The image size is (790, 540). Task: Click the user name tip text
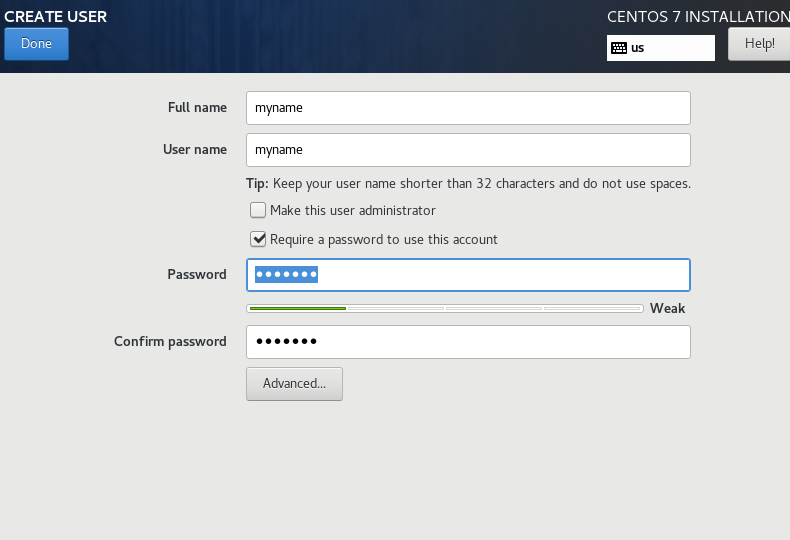468,183
